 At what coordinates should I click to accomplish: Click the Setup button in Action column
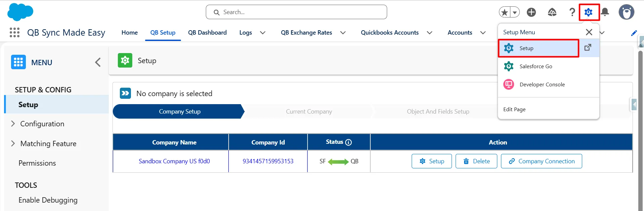[431, 161]
